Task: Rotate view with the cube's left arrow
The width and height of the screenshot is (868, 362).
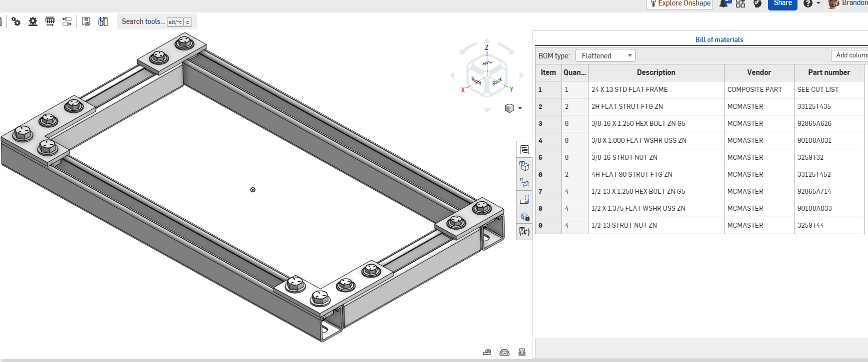Action: (452, 75)
